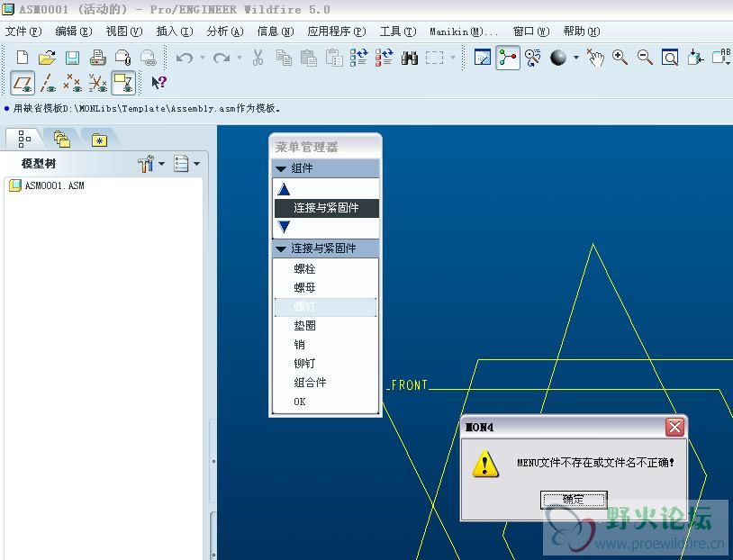
Task: Click the up arrow in menu manager
Action: tap(284, 189)
